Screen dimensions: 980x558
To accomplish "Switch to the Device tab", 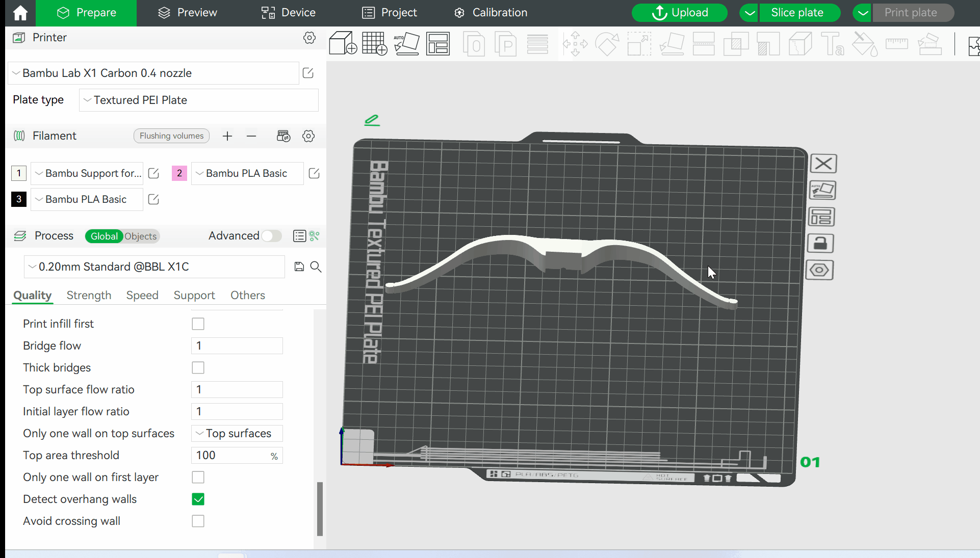I will [289, 13].
